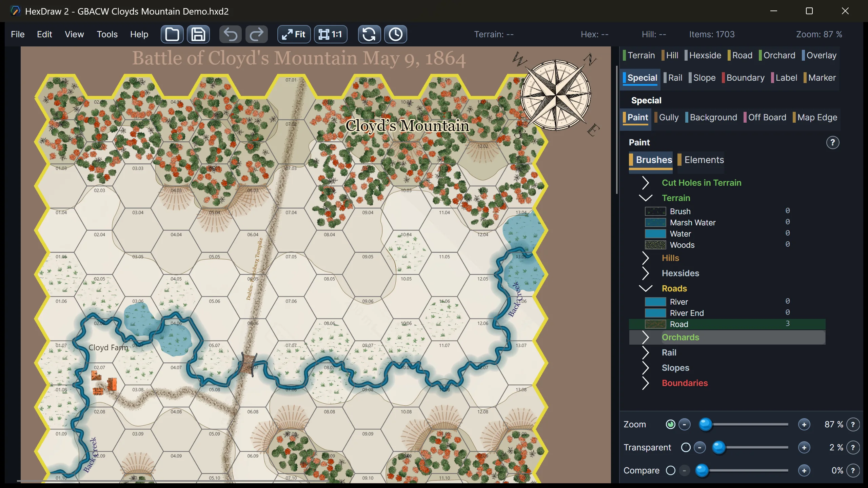868x488 pixels.
Task: Click the Save disk icon
Action: coord(198,34)
